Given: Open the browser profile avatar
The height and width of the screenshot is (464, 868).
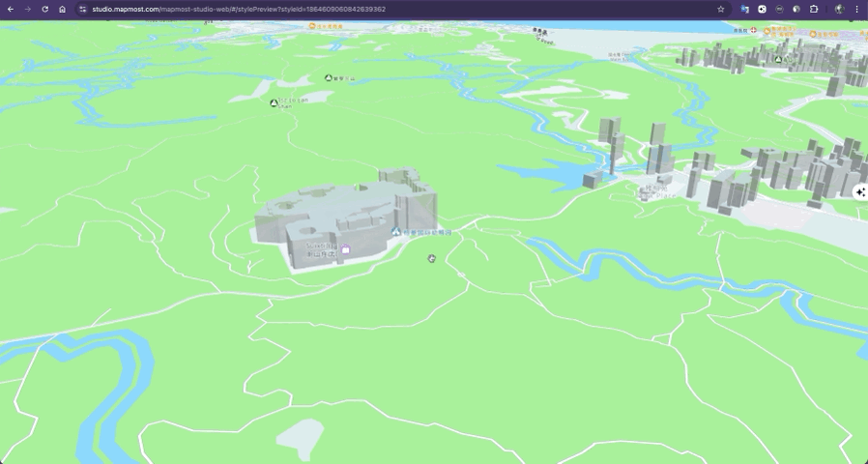Looking at the screenshot, I should [x=839, y=10].
